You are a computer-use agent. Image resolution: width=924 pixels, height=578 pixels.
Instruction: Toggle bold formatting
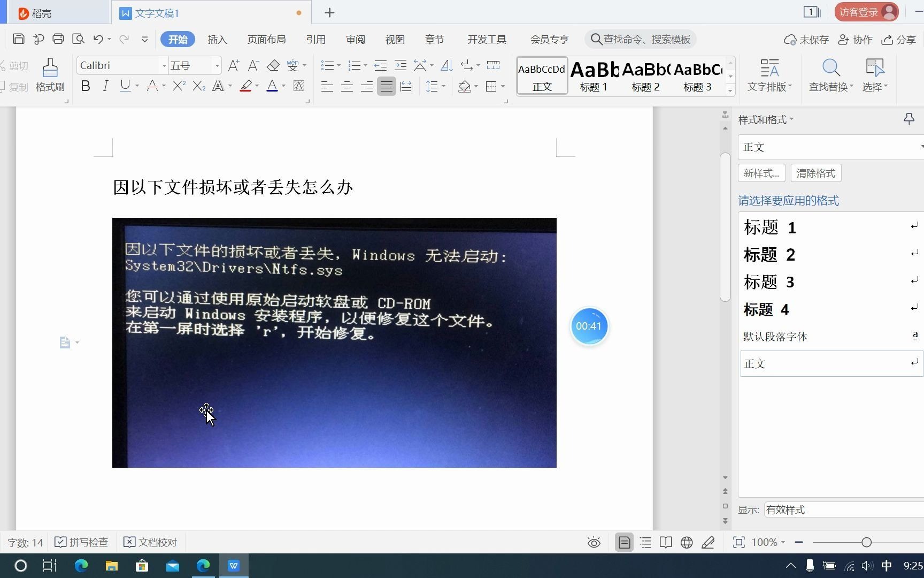click(x=85, y=86)
